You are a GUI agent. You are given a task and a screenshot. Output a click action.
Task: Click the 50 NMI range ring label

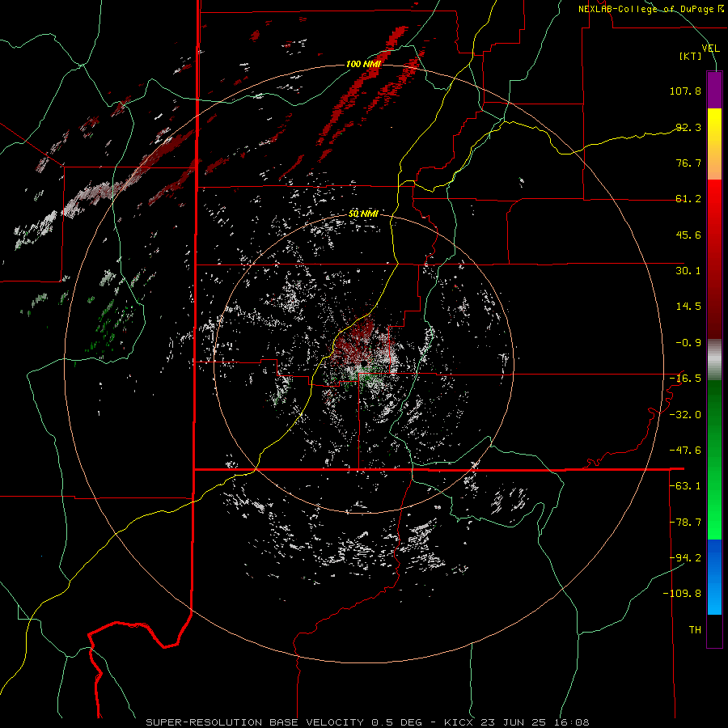point(363,214)
